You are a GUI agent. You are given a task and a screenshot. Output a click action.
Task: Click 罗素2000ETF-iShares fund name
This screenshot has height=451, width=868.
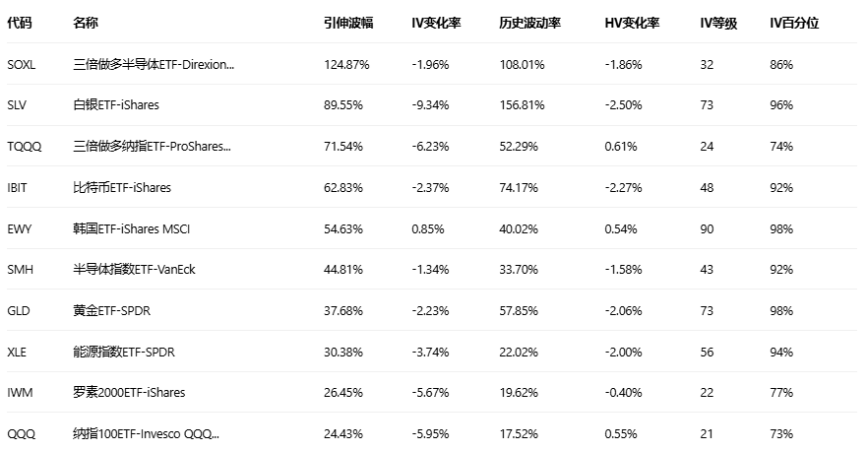(x=129, y=393)
